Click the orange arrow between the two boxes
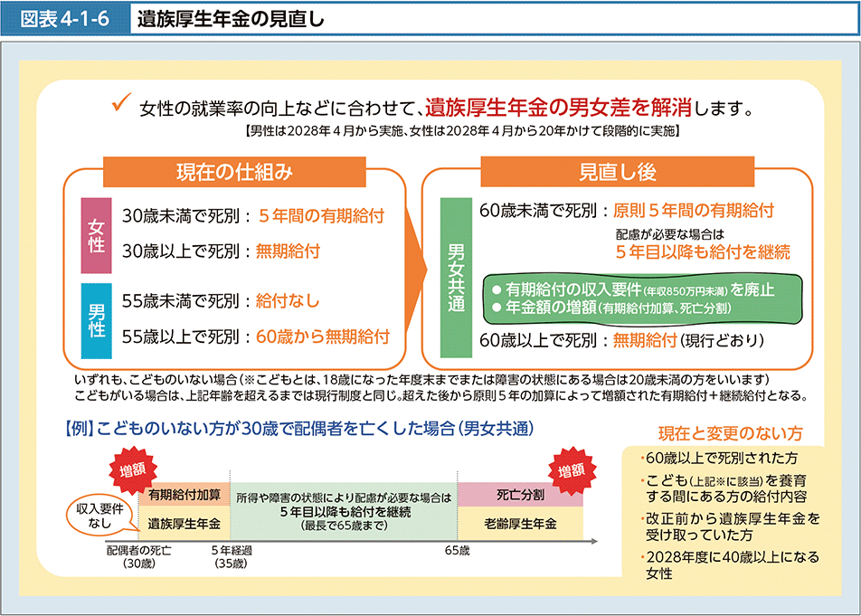861x616 pixels. (415, 269)
